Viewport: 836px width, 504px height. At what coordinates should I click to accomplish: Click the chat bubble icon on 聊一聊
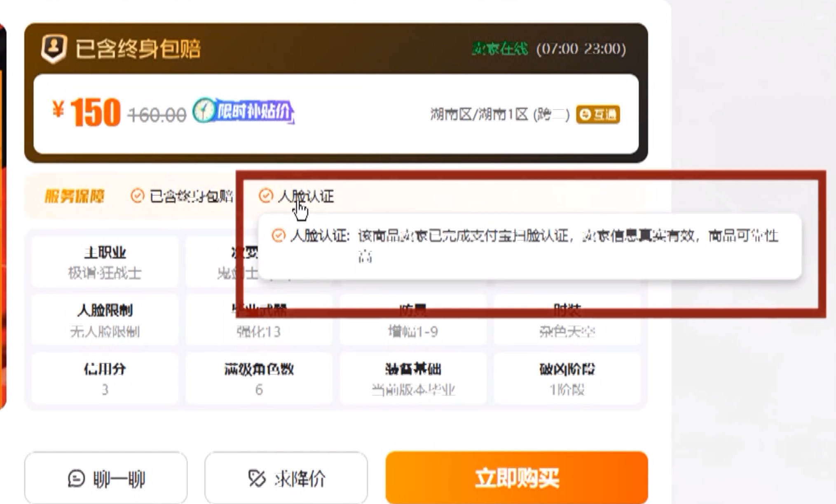tap(76, 478)
